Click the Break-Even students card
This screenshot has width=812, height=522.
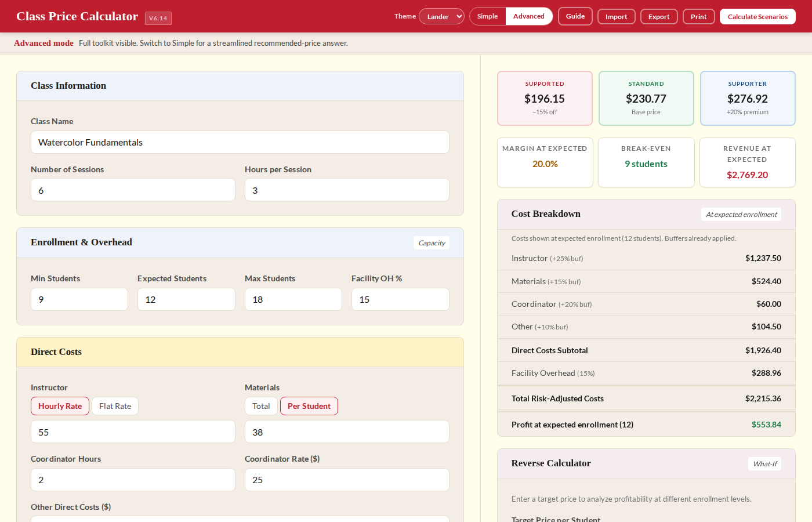tap(646, 162)
